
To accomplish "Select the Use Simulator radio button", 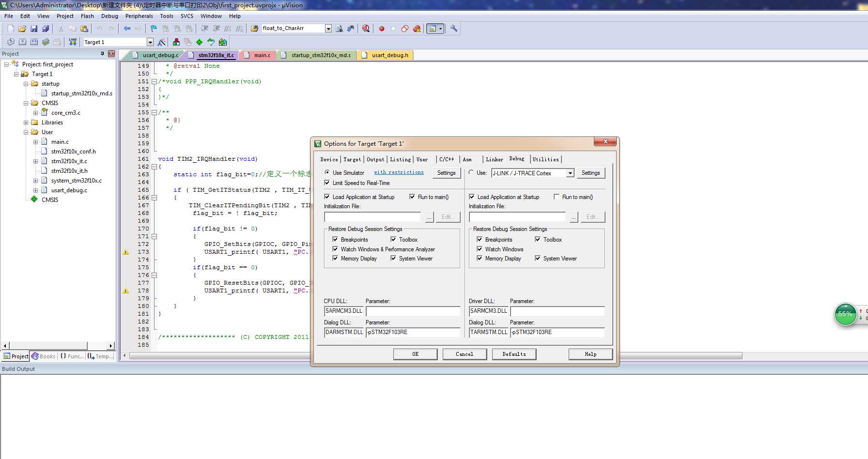I will [x=327, y=172].
